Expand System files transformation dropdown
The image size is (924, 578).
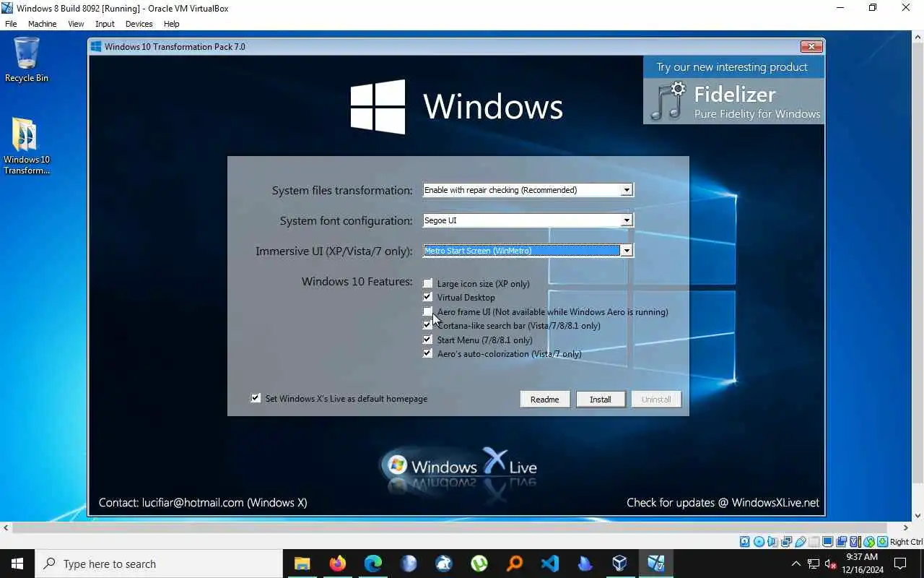coord(627,190)
